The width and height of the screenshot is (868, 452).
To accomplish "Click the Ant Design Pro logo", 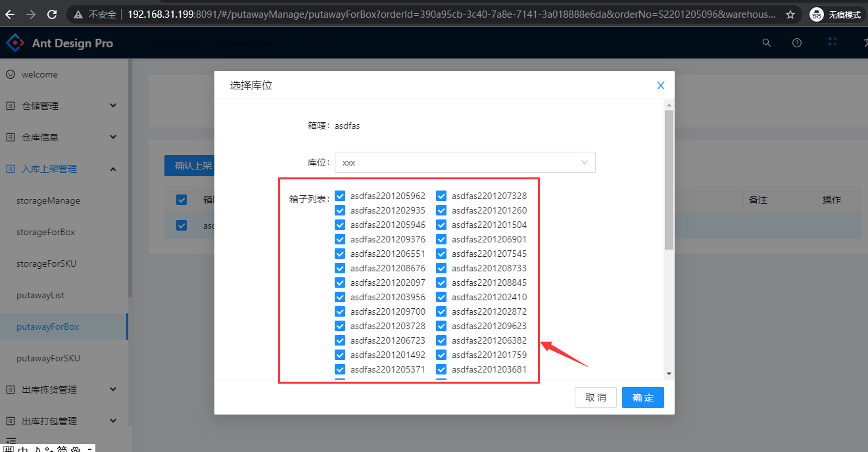I will click(15, 43).
